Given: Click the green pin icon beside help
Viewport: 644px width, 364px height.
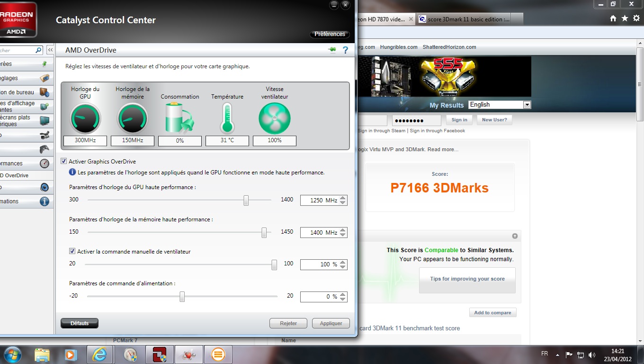Looking at the screenshot, I should (332, 50).
